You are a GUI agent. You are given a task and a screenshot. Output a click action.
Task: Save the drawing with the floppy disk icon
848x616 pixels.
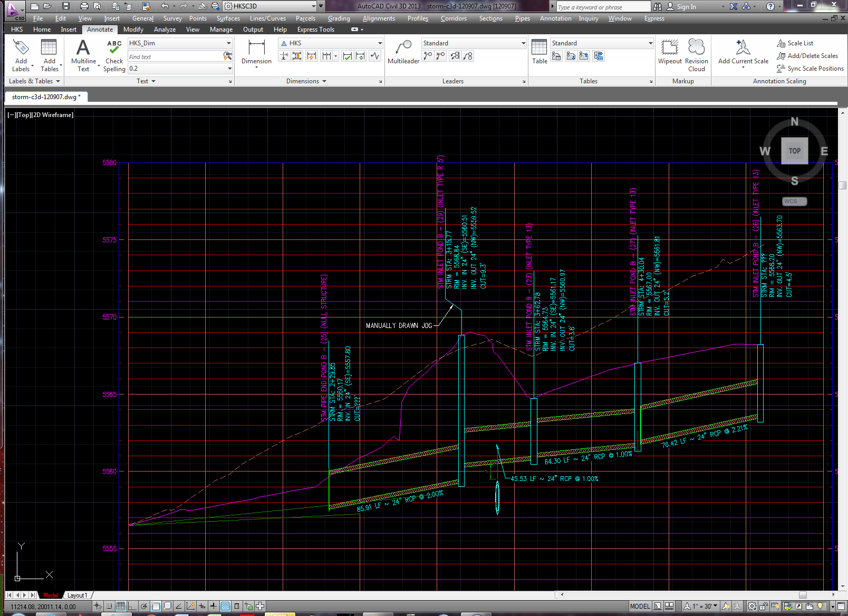66,6
